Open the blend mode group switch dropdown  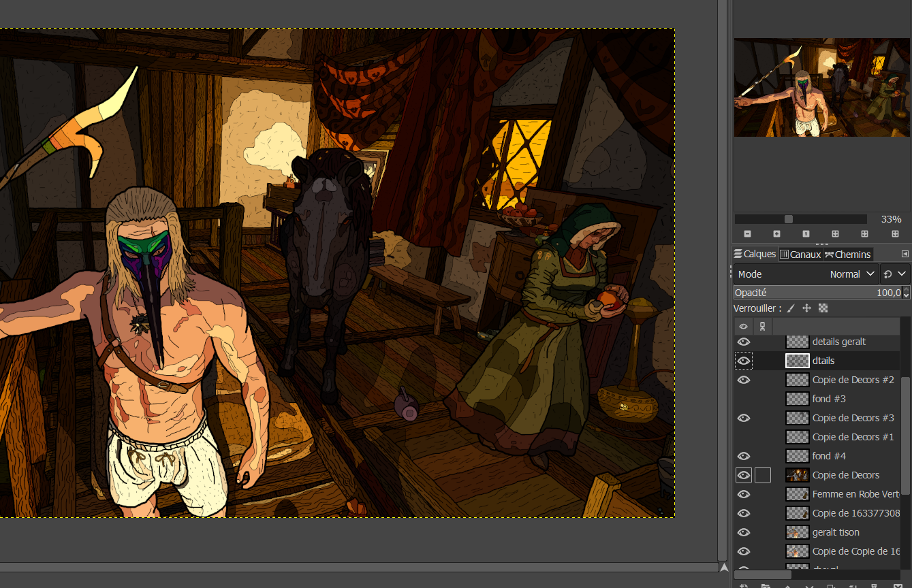(x=894, y=274)
